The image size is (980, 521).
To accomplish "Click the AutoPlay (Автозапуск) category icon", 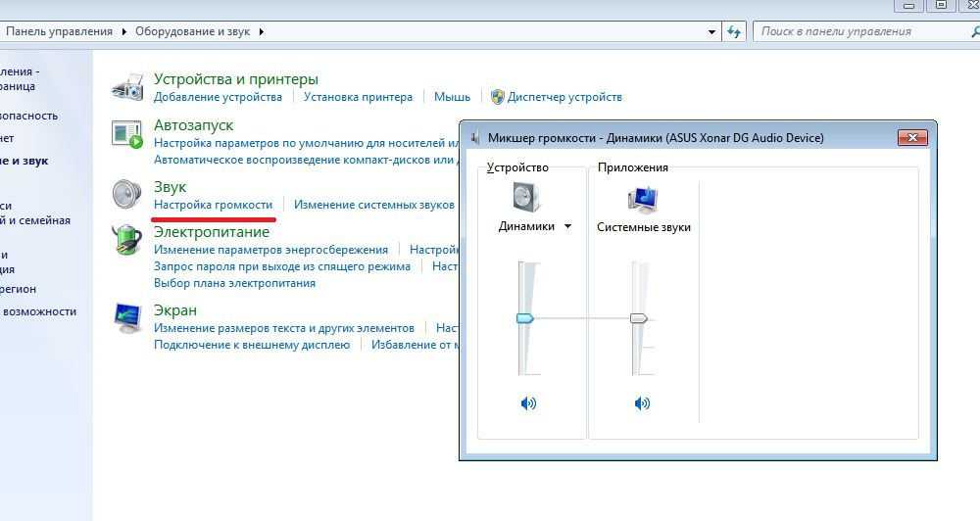I will point(127,133).
